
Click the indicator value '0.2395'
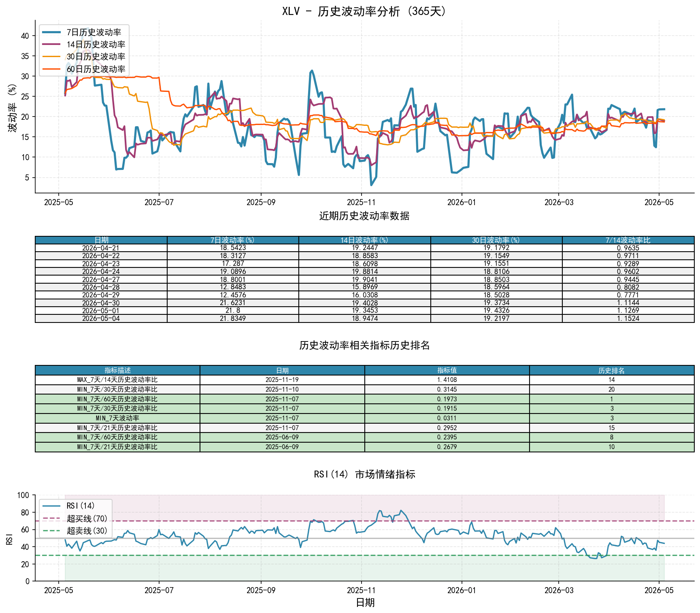point(447,437)
